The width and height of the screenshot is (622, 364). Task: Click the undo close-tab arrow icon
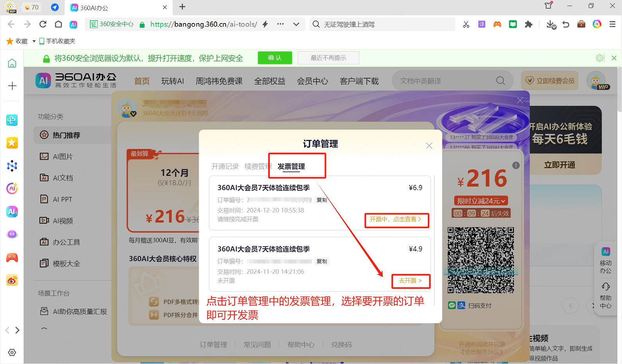click(566, 24)
